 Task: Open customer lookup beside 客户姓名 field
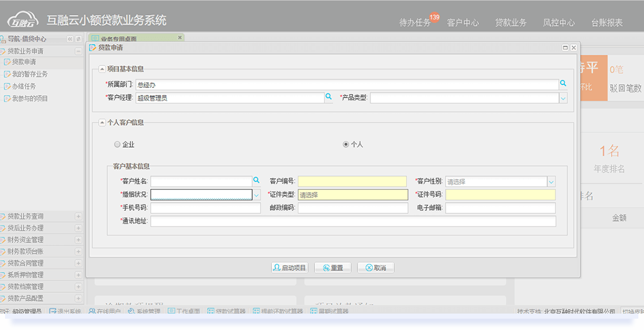pos(256,180)
